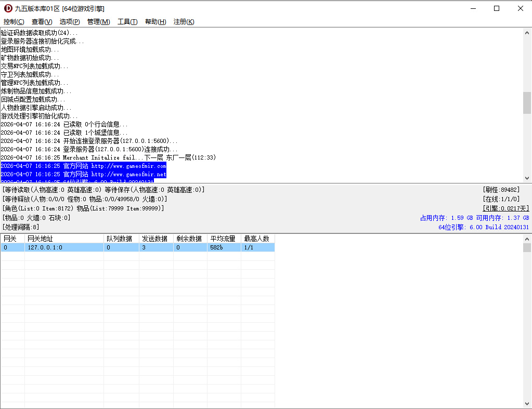Click highlighted log line with gameofmir.net
Viewport: 532px width, 409px height.
coord(83,174)
